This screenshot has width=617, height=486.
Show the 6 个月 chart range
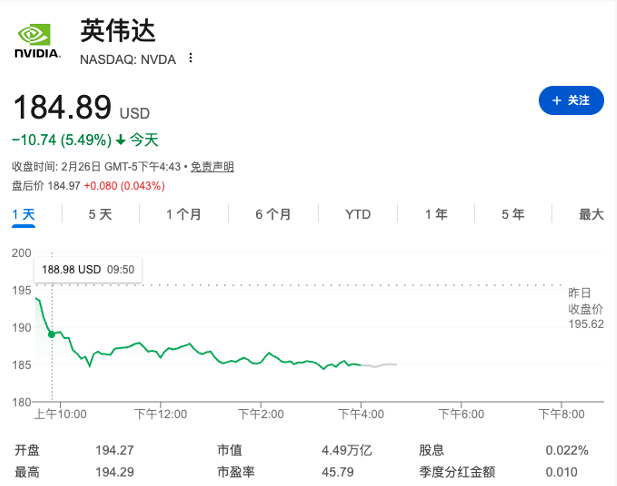coord(273,214)
